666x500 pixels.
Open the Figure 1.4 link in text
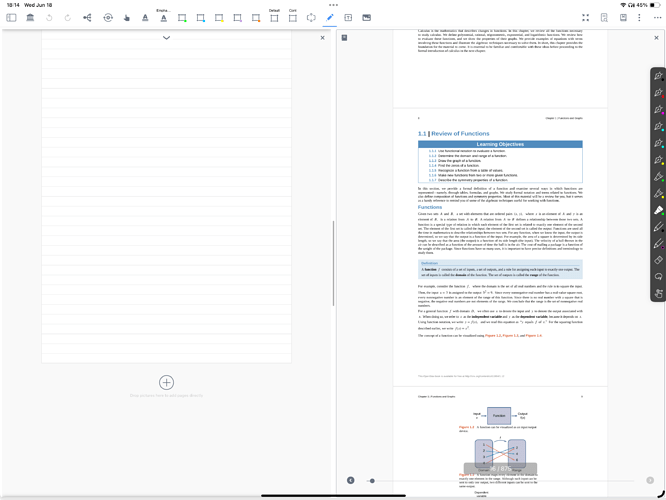tap(533, 336)
